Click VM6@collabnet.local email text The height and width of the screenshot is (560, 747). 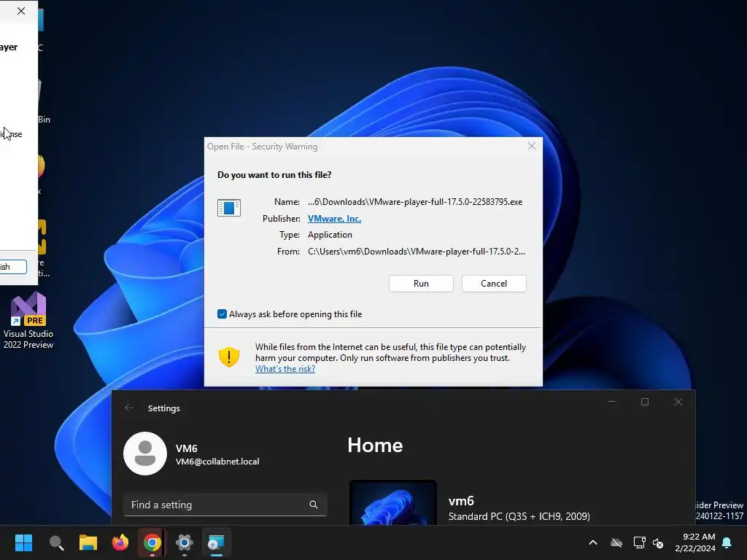point(217,462)
